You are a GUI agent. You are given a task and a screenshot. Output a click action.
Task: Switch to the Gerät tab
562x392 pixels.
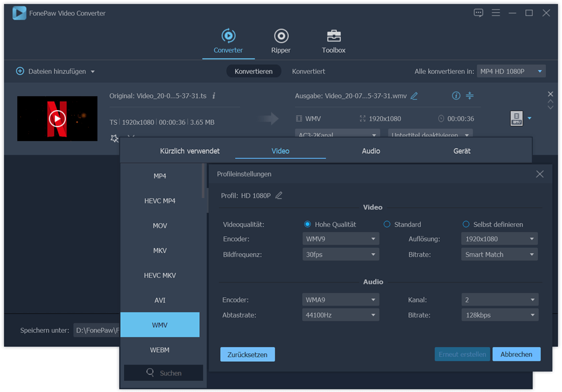(x=462, y=151)
